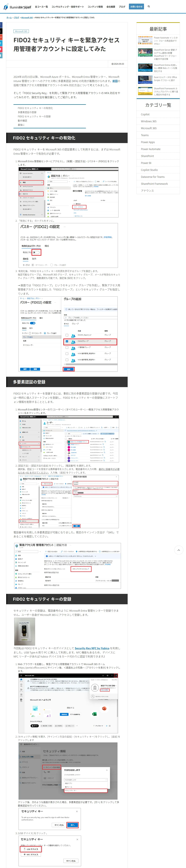This screenshot has height=868, width=186.
Task: Select Power Automate category
Action: (x=158, y=149)
